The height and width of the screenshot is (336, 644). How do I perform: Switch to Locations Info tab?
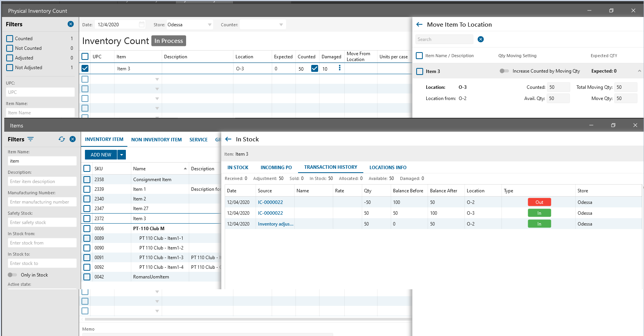[x=388, y=168]
